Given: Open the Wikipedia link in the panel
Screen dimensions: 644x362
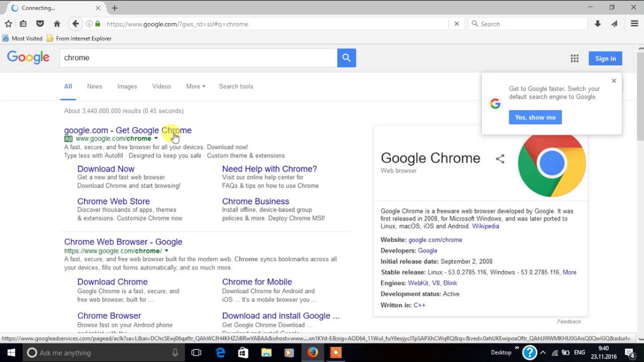Looking at the screenshot, I should pos(486,226).
